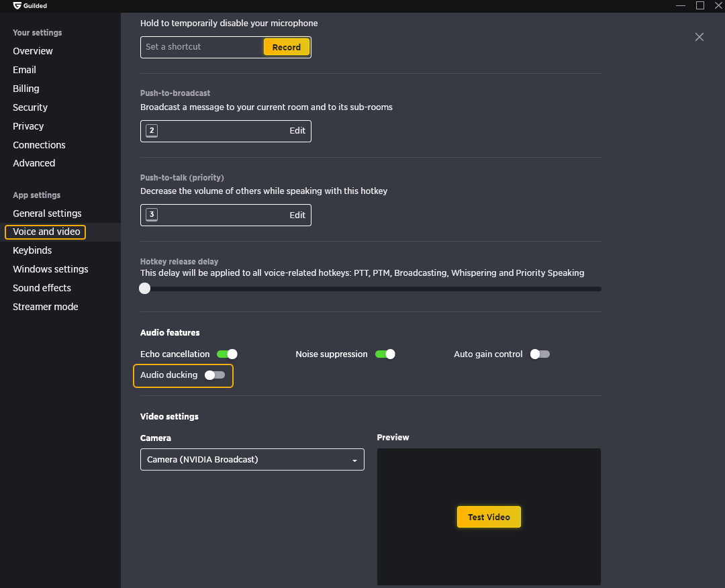Click key badge 3 in priority Push-to-talk field

(152, 215)
